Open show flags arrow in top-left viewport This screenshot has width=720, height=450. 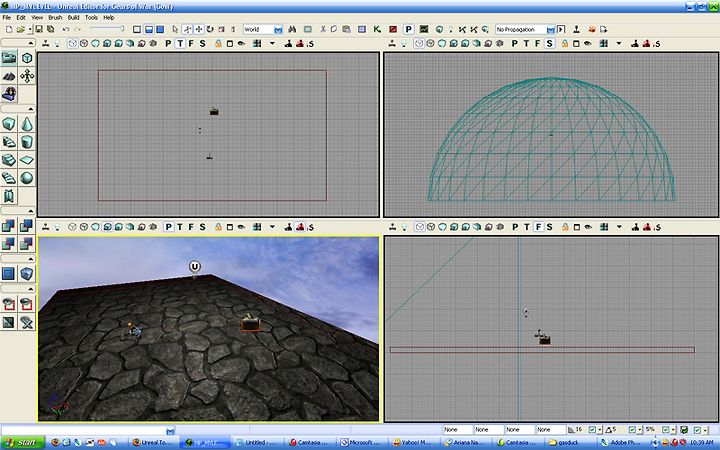coord(272,44)
